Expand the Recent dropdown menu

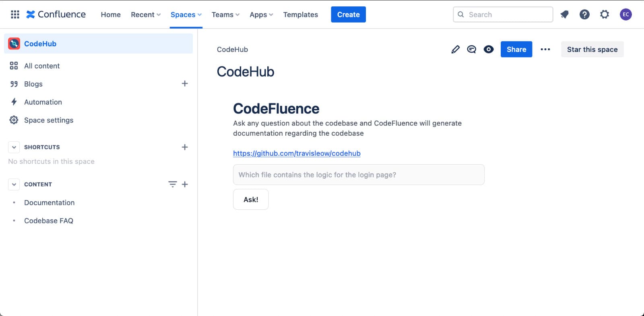click(x=146, y=15)
